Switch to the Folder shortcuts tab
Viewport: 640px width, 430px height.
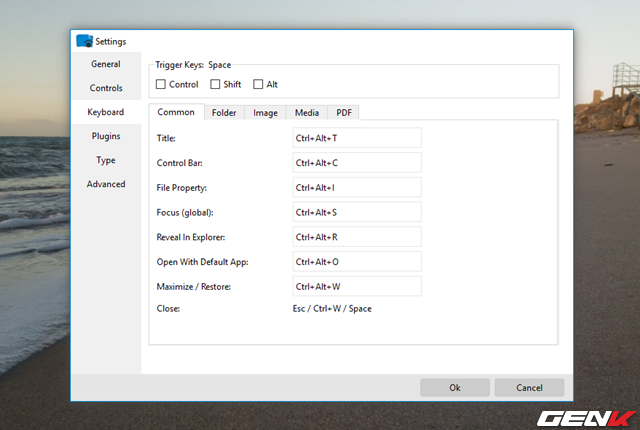pyautogui.click(x=224, y=113)
